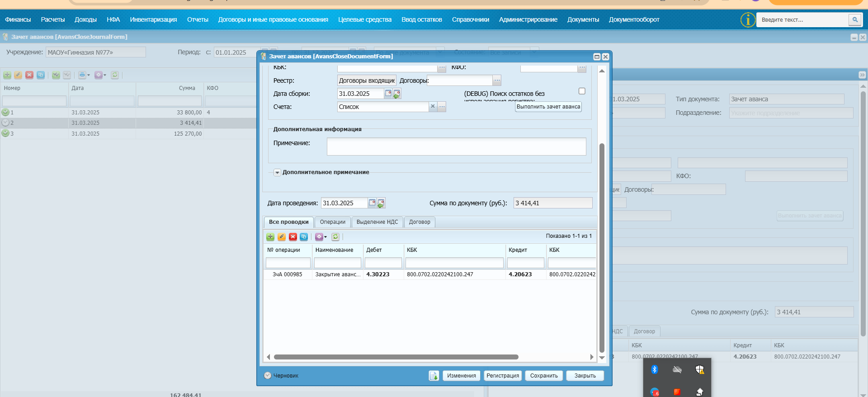Click the search magnifier button

pyautogui.click(x=855, y=20)
